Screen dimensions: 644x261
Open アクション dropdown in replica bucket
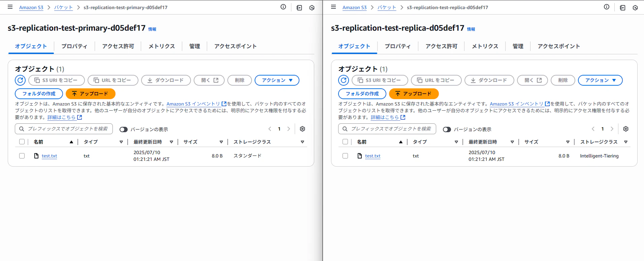click(600, 80)
